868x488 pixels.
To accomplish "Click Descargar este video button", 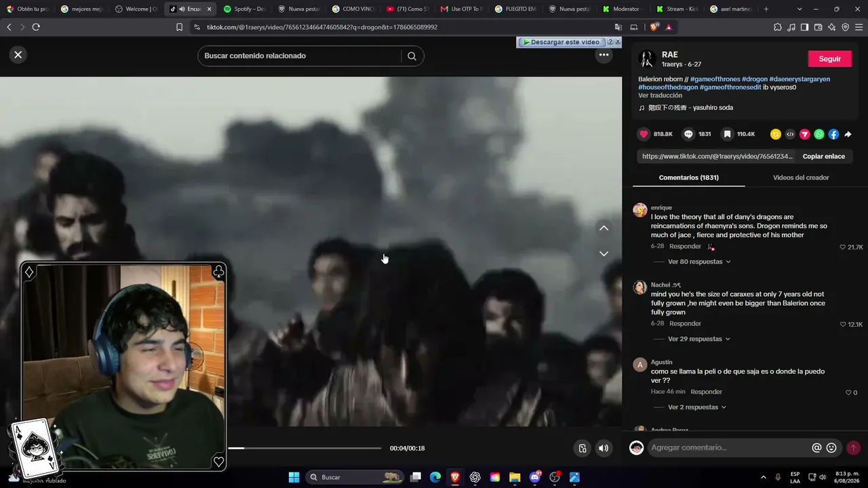I will 561,42.
